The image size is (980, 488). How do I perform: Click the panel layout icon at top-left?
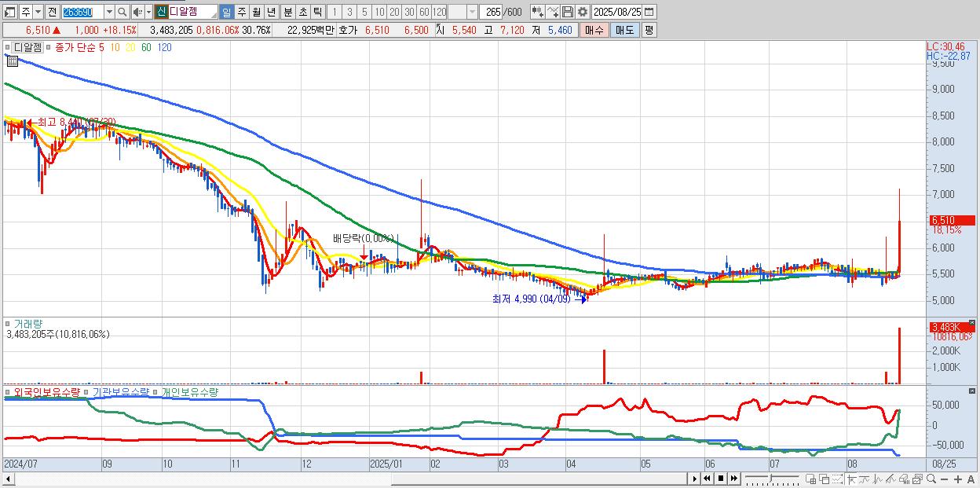9,12
